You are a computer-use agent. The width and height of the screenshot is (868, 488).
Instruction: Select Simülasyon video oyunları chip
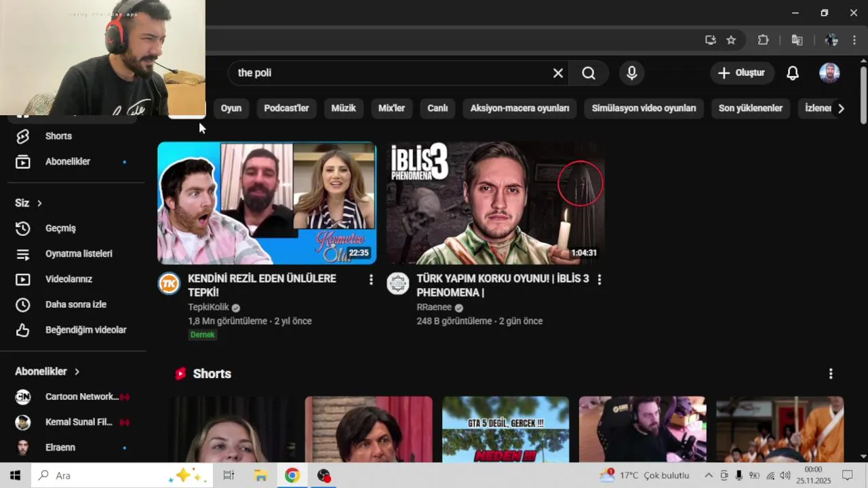[644, 108]
